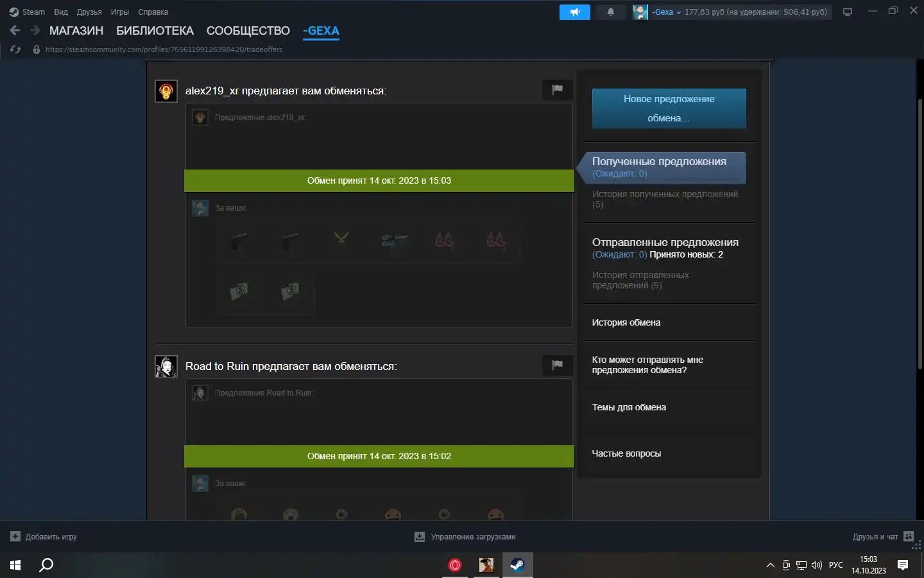Viewport: 924px width, 578px height.
Task: Click the volume speaker tray icon
Action: point(817,565)
